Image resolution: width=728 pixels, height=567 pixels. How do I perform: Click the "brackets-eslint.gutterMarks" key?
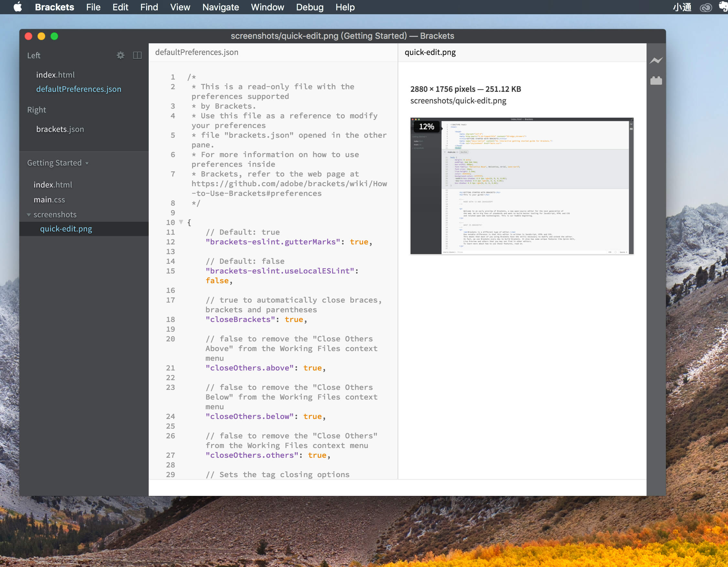pos(273,242)
